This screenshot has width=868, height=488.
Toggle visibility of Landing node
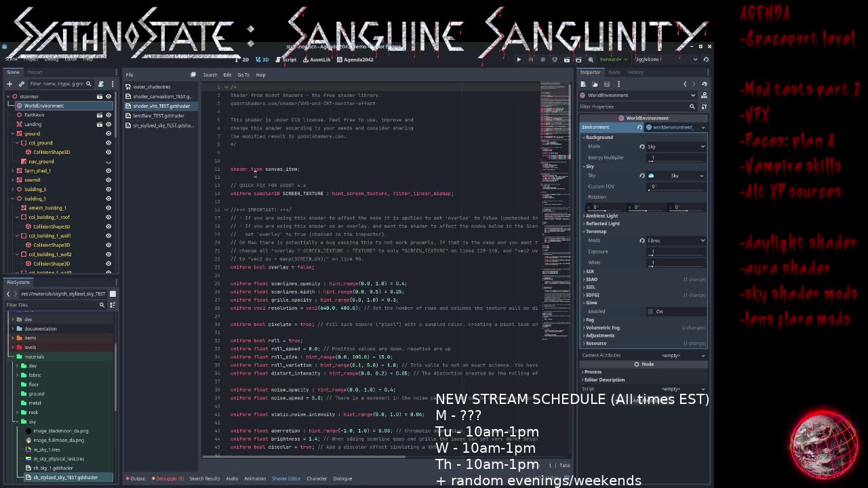(108, 124)
